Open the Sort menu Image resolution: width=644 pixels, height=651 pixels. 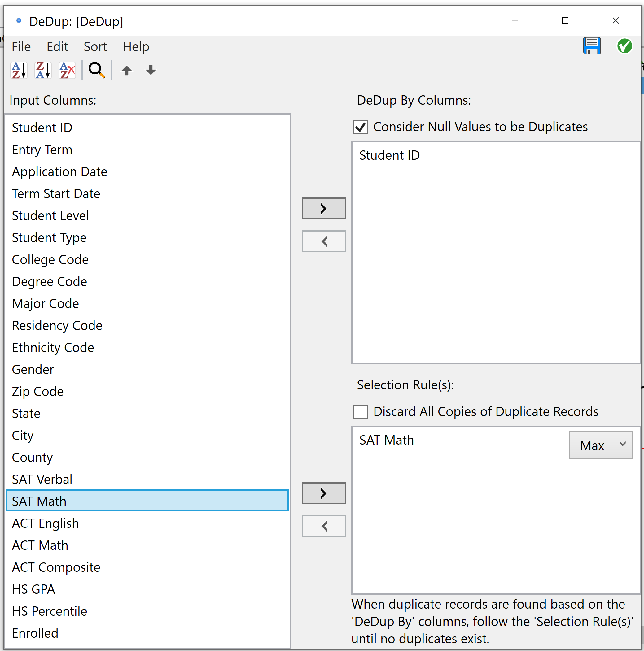pyautogui.click(x=95, y=46)
